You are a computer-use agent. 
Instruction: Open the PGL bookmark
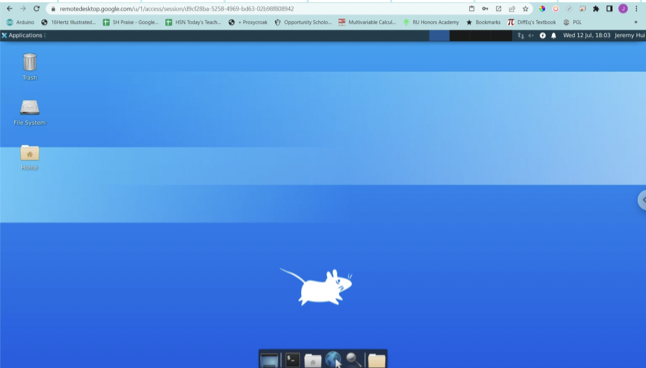[x=573, y=22]
